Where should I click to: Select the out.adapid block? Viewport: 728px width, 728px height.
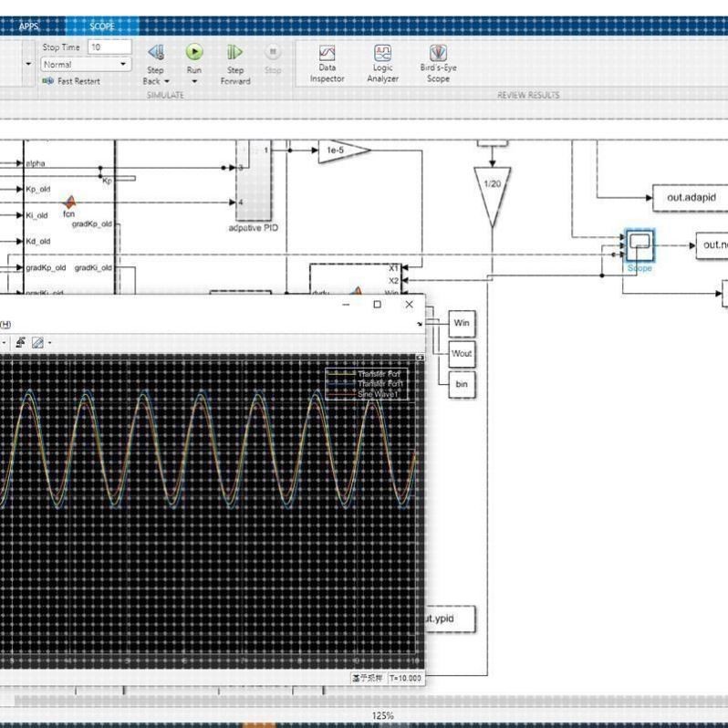point(687,196)
